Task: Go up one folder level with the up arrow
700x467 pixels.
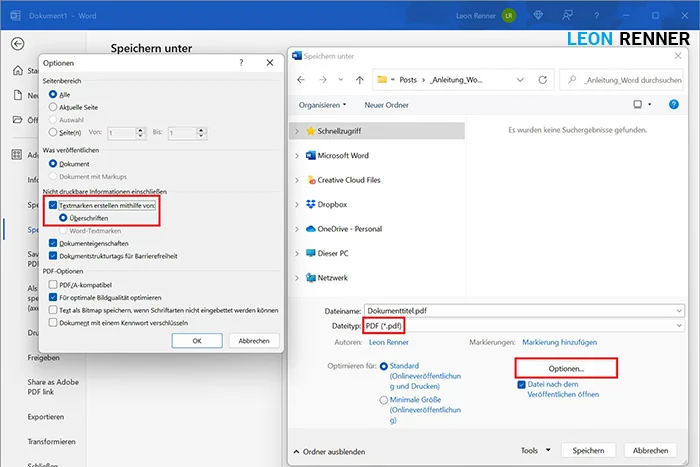Action: click(x=359, y=78)
